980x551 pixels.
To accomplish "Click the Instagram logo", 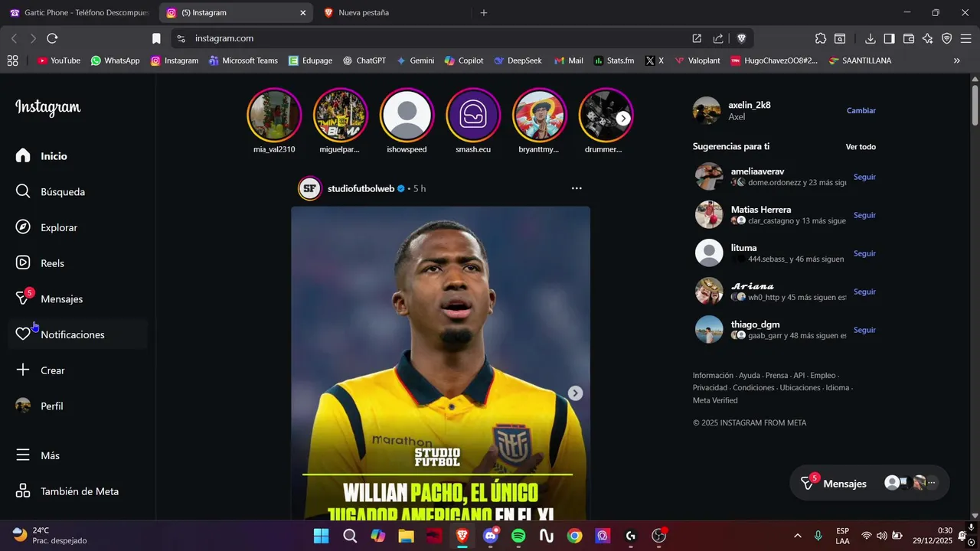I will tap(48, 108).
